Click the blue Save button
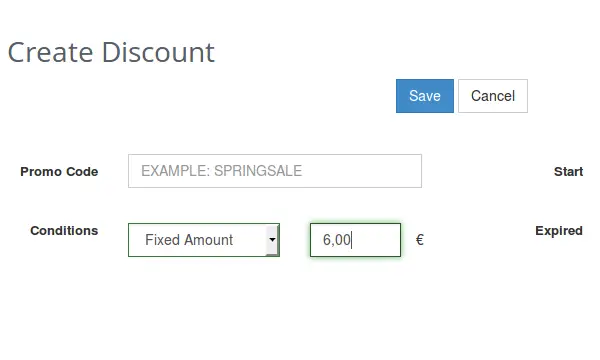 (x=425, y=96)
